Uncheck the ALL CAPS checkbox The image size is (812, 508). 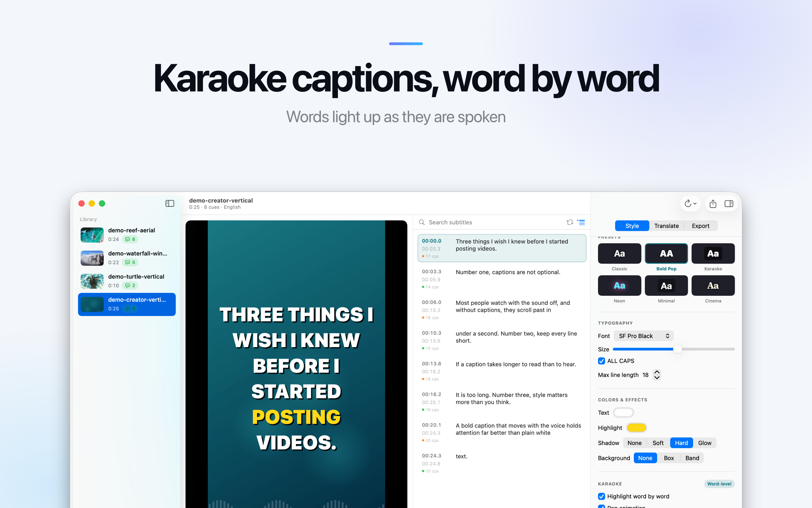(602, 361)
